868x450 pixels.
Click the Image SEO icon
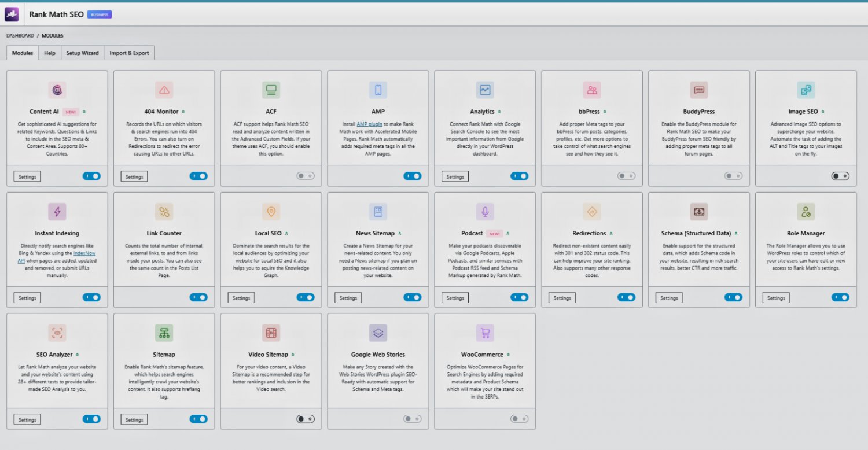tap(806, 90)
